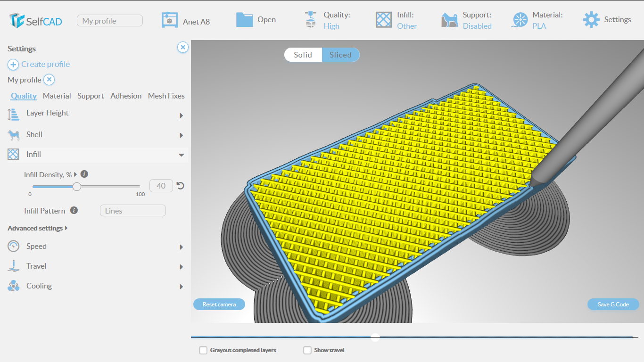Click the Anet A8 printer icon

click(x=170, y=20)
